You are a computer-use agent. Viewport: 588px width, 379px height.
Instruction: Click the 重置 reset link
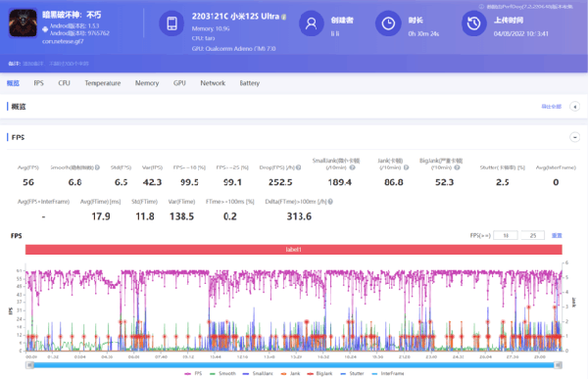(x=557, y=235)
